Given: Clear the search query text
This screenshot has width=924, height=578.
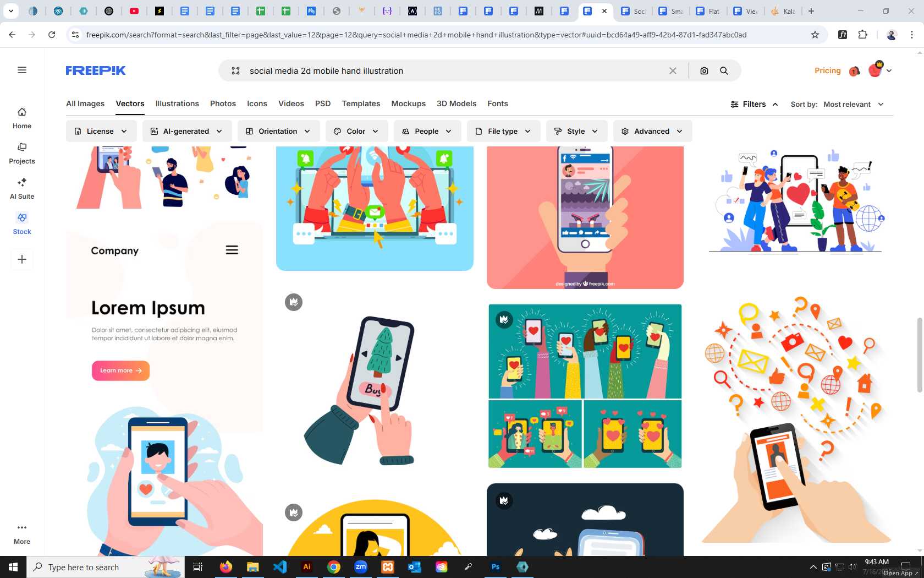Looking at the screenshot, I should pyautogui.click(x=673, y=70).
